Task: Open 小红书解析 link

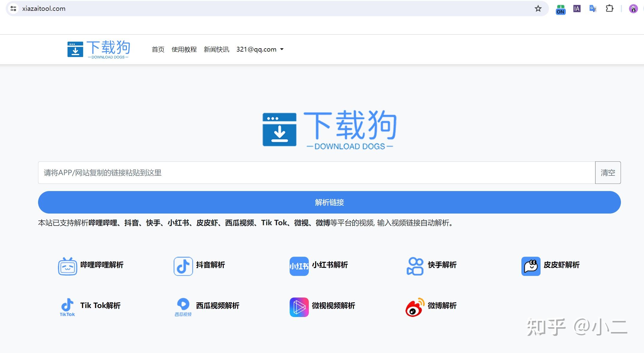Action: [330, 265]
